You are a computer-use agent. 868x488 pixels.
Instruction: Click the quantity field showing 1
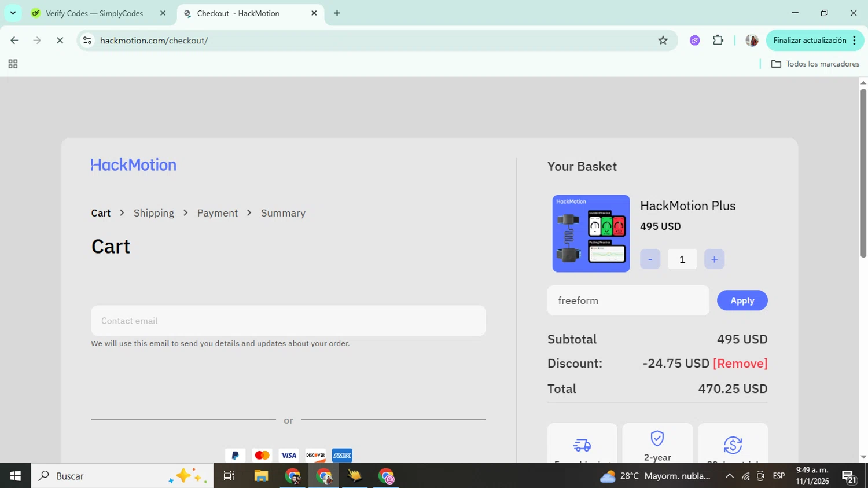coord(682,259)
